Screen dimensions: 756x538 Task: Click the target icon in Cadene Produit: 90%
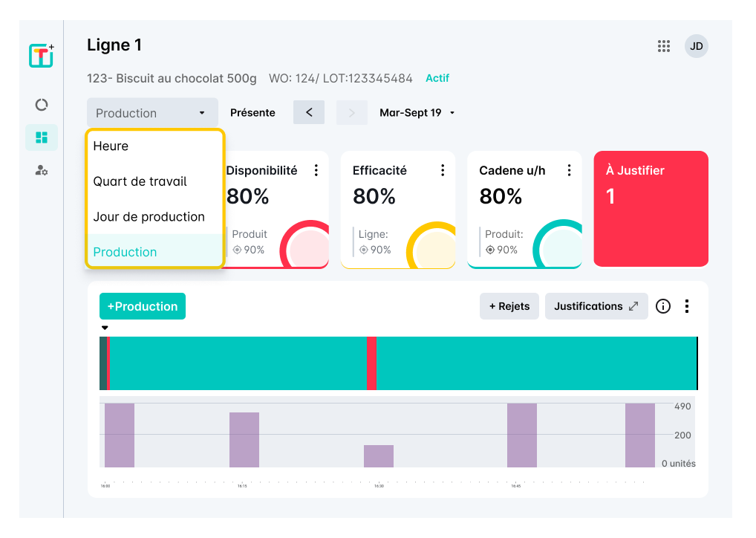[490, 250]
